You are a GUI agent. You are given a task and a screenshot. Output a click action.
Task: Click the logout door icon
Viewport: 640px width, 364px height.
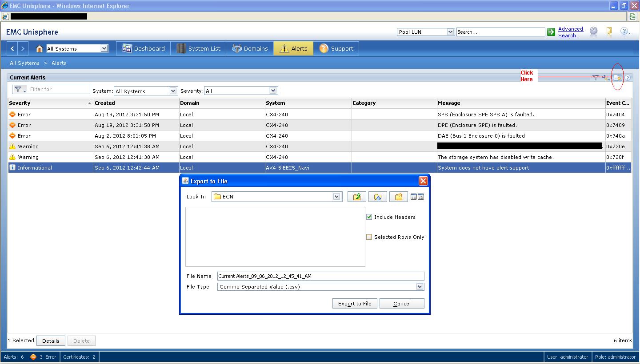(609, 31)
